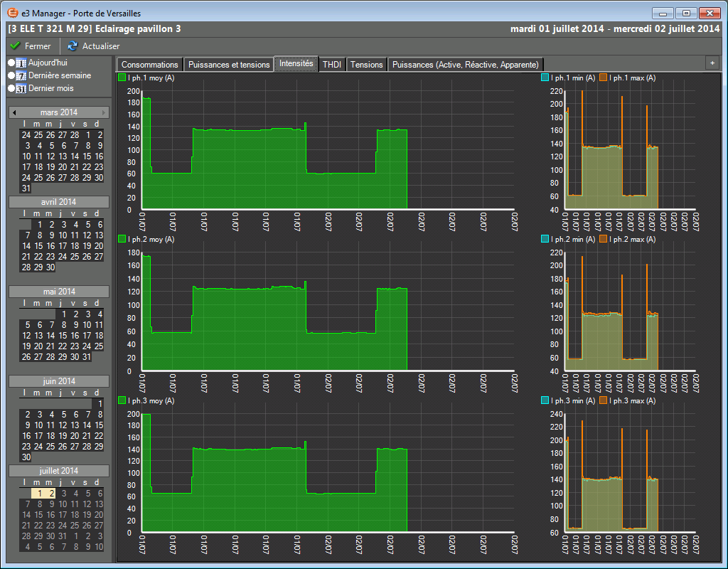Select the Dernière semaine radio button
Viewport: 728px width, 569px height.
tap(11, 75)
